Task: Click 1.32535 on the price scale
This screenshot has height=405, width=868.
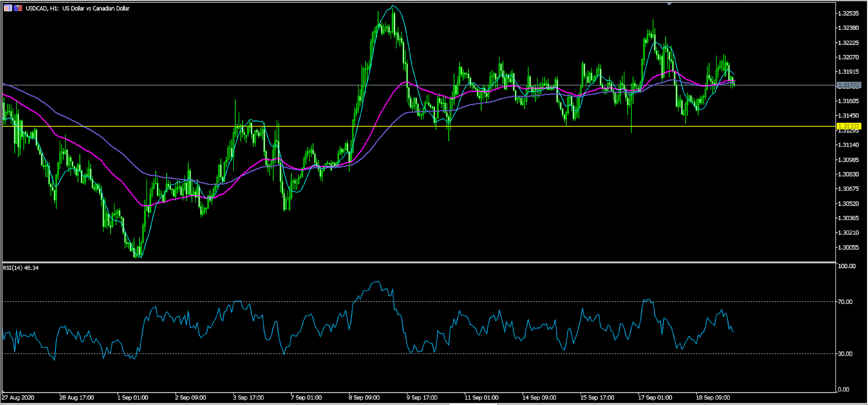Action: point(848,13)
